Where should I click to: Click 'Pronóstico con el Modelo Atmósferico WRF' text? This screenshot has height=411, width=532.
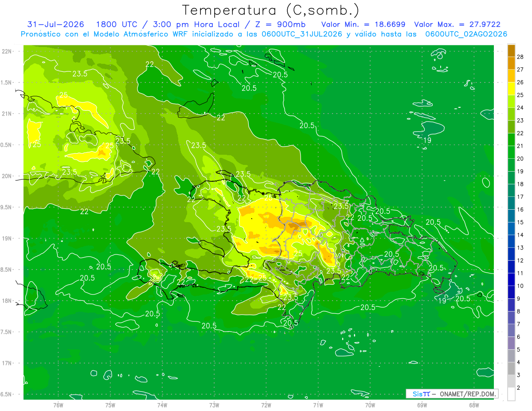pyautogui.click(x=105, y=34)
